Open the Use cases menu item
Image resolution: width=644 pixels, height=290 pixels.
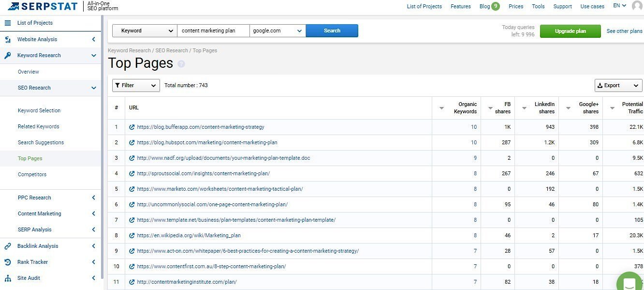tap(592, 6)
